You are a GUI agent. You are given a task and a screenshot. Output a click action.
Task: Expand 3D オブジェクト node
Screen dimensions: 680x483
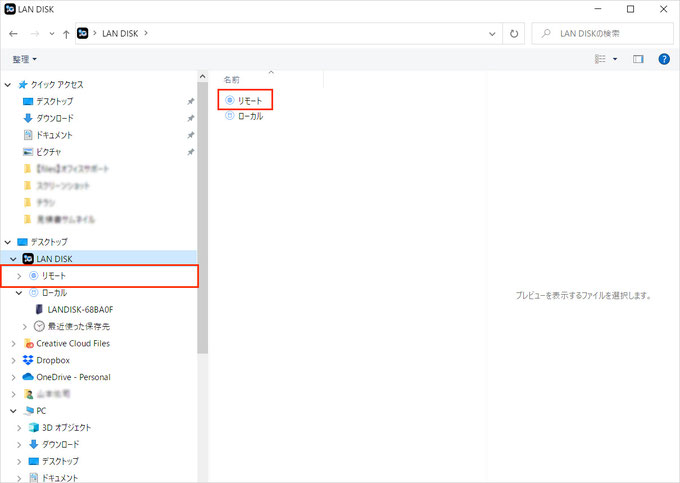click(x=19, y=428)
